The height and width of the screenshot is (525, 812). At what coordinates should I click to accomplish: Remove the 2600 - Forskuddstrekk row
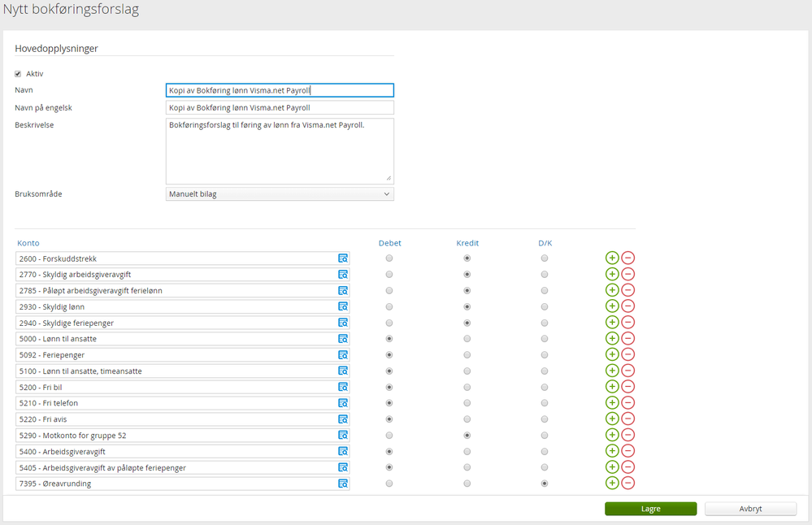coord(627,258)
